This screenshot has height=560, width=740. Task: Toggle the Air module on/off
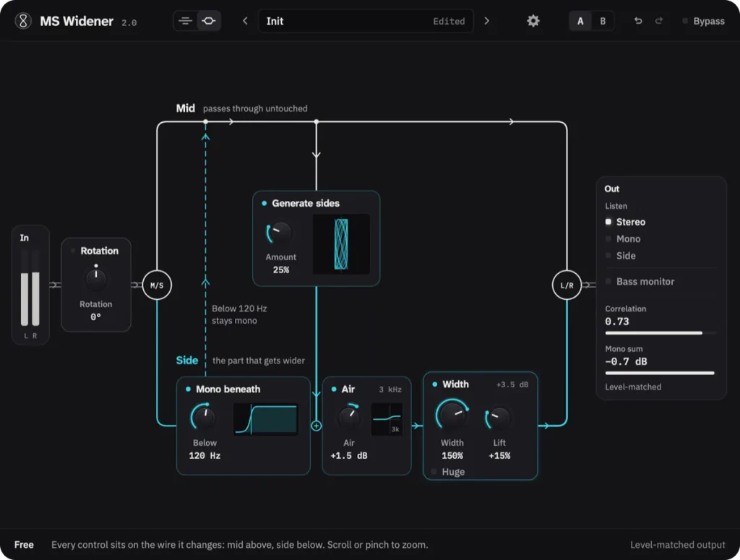334,389
